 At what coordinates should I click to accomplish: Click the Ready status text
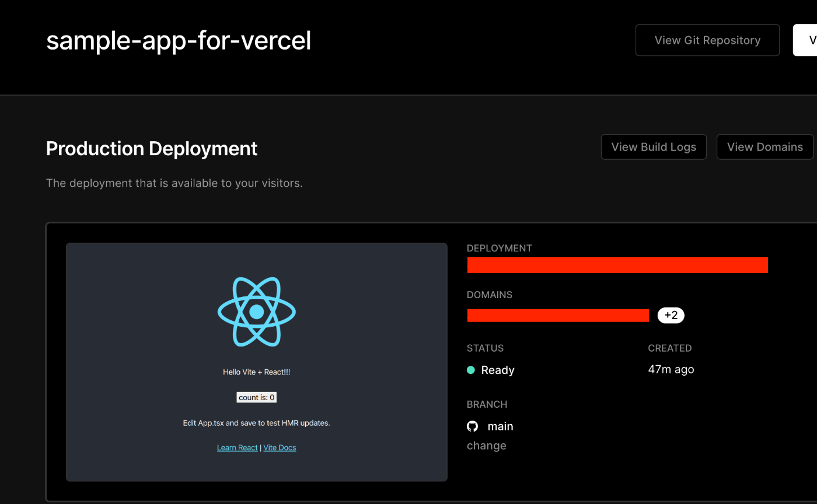[497, 370]
